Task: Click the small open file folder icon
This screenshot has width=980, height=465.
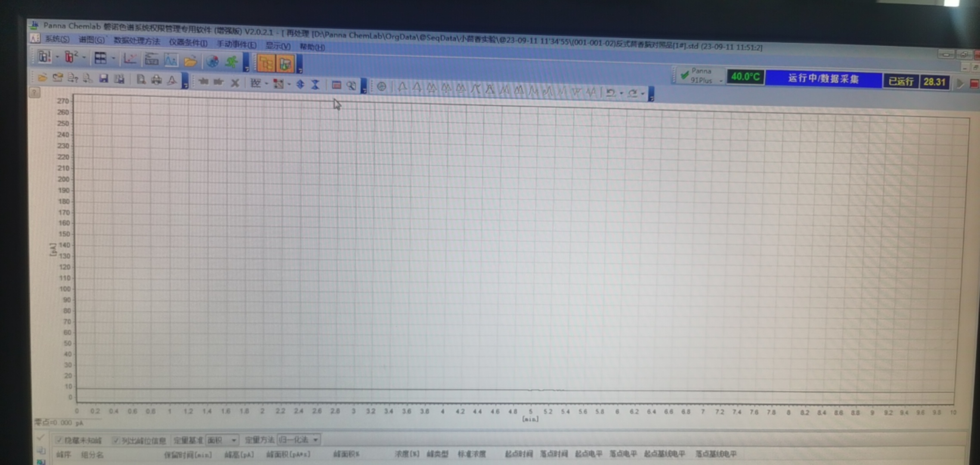Action: (x=42, y=77)
